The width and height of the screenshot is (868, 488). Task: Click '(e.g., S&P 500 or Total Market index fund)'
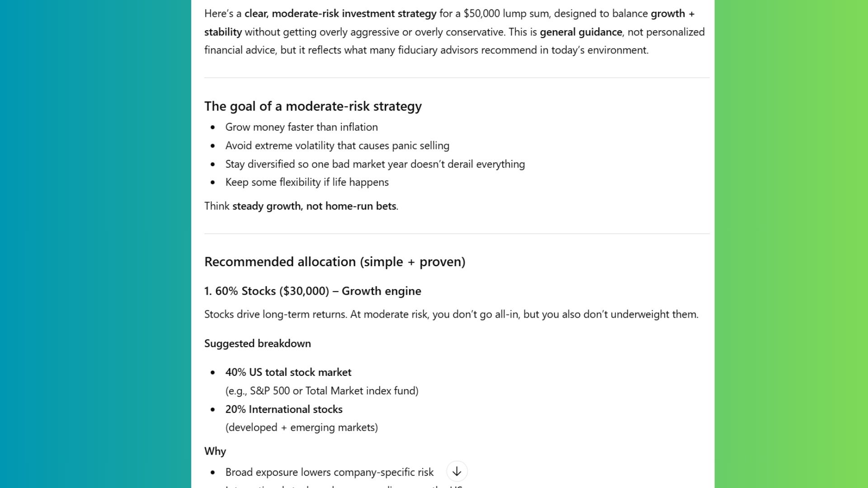tap(321, 391)
